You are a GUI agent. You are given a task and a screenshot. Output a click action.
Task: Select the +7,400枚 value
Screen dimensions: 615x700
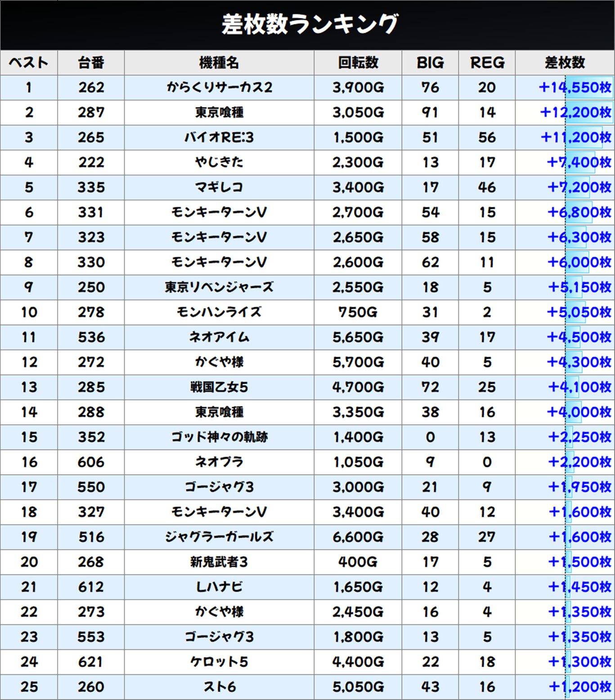[579, 162]
